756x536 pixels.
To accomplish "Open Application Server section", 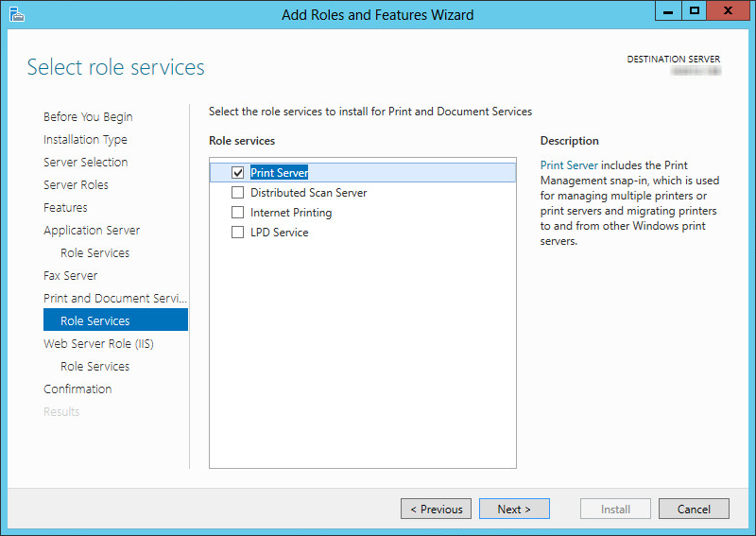I will point(92,231).
